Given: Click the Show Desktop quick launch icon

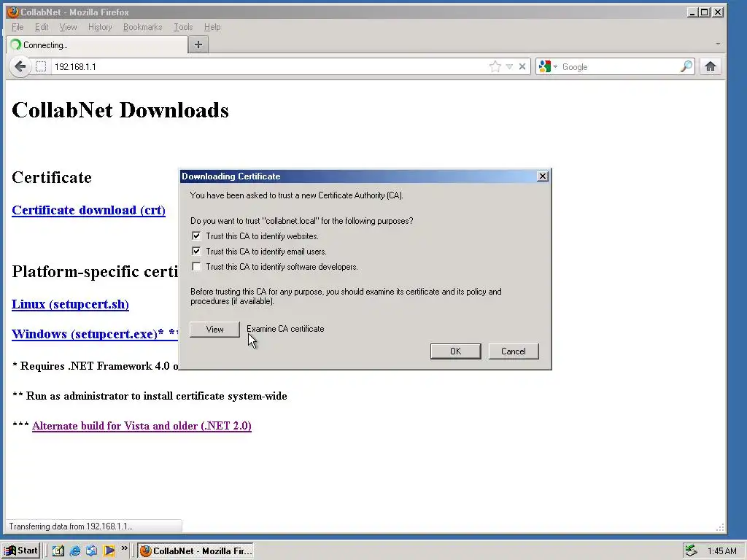Looking at the screenshot, I should 58,551.
